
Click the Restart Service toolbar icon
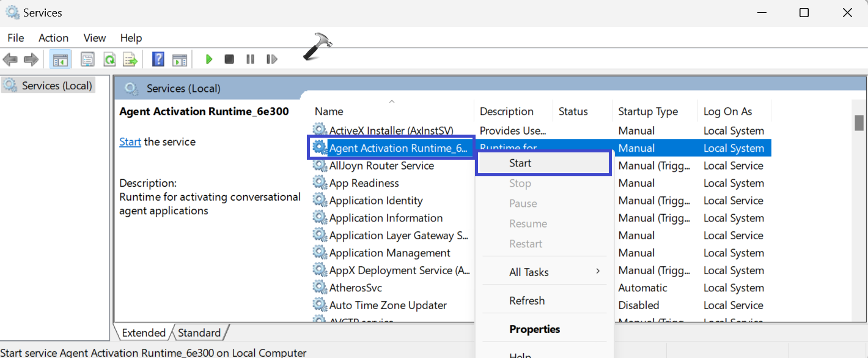(x=271, y=59)
